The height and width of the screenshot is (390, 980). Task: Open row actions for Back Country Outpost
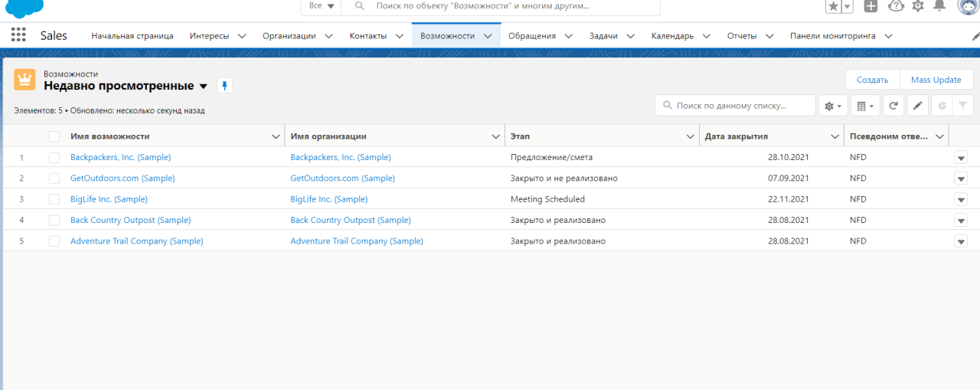pos(961,220)
